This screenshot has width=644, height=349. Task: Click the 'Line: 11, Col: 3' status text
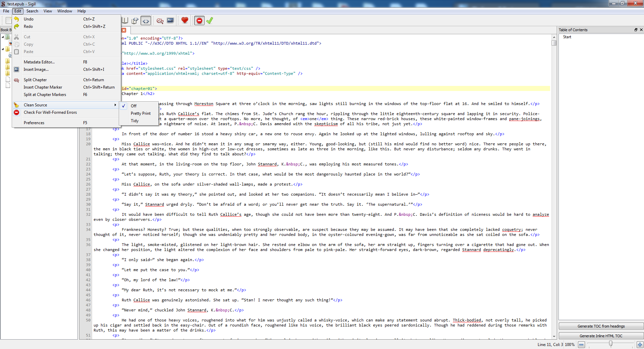coord(550,345)
